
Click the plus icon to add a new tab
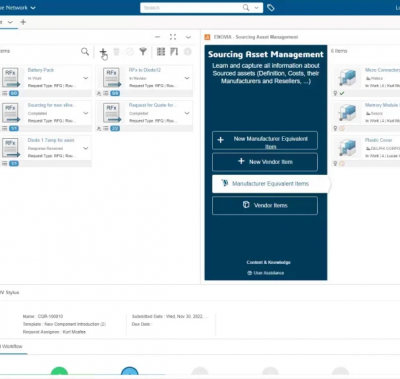pos(23,22)
